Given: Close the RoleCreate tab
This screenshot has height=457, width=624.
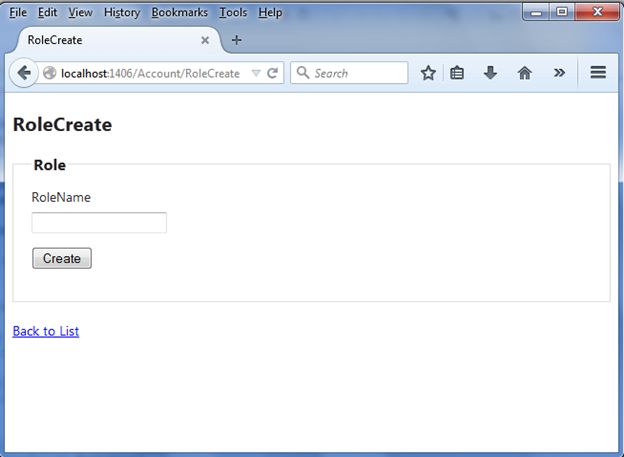Looking at the screenshot, I should (205, 40).
